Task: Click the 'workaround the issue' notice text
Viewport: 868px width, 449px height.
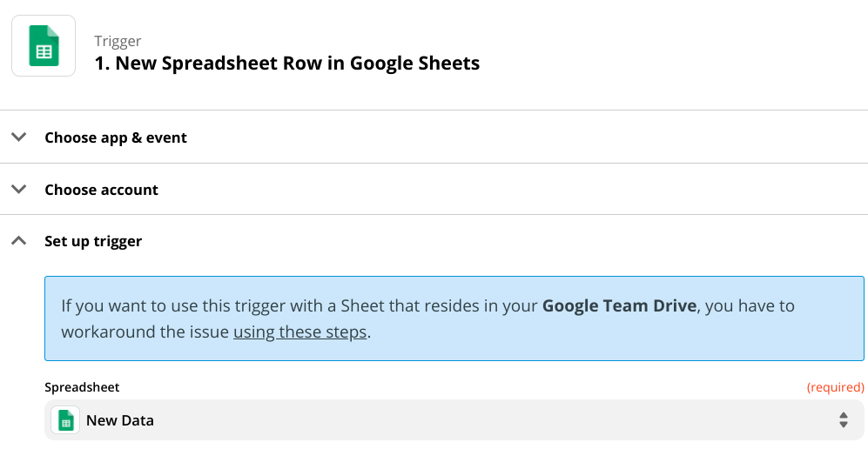Action: click(x=145, y=332)
